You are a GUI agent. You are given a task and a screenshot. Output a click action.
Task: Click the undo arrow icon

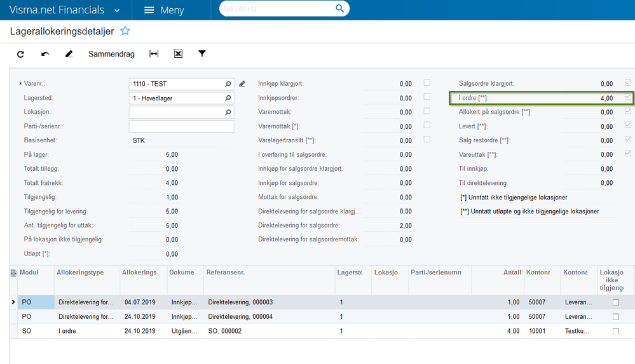click(45, 54)
